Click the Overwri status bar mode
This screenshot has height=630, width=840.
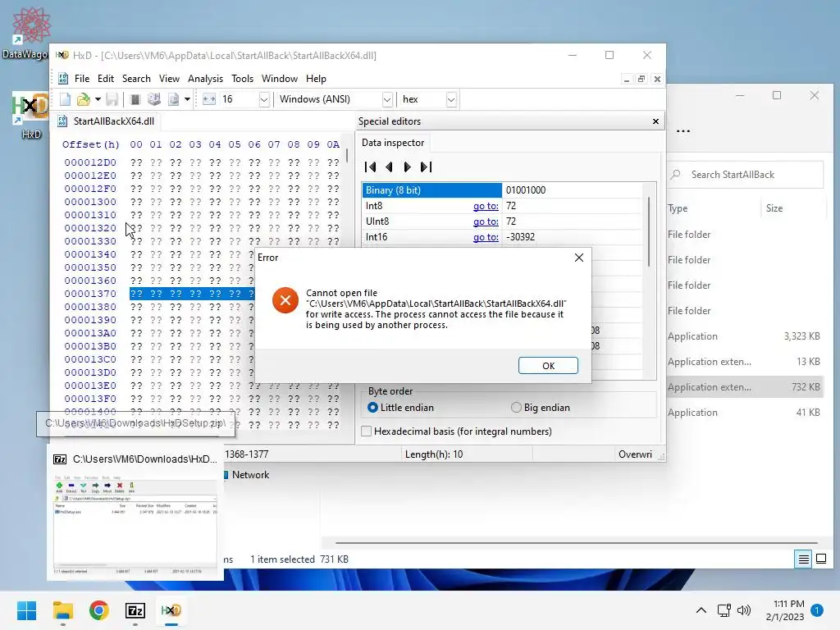click(636, 454)
